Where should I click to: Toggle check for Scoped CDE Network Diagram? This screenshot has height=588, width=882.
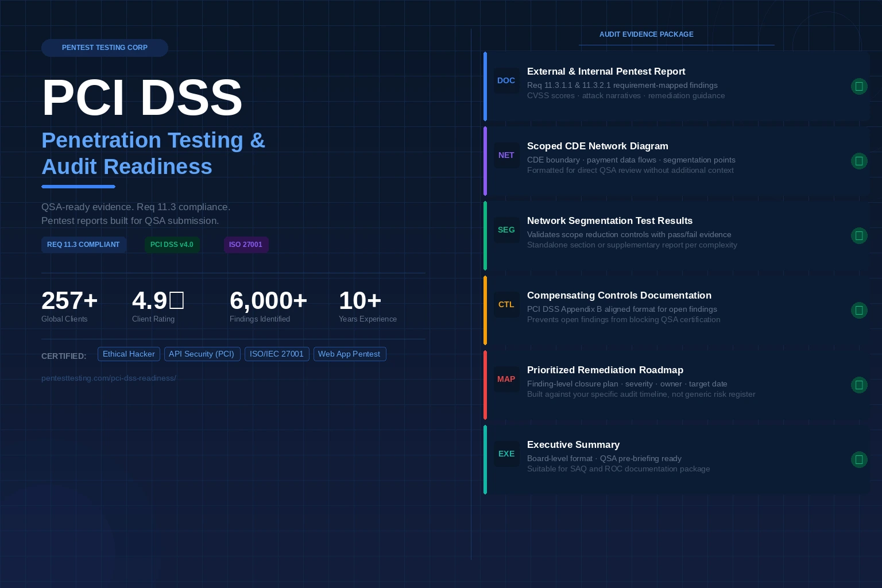pos(859,161)
